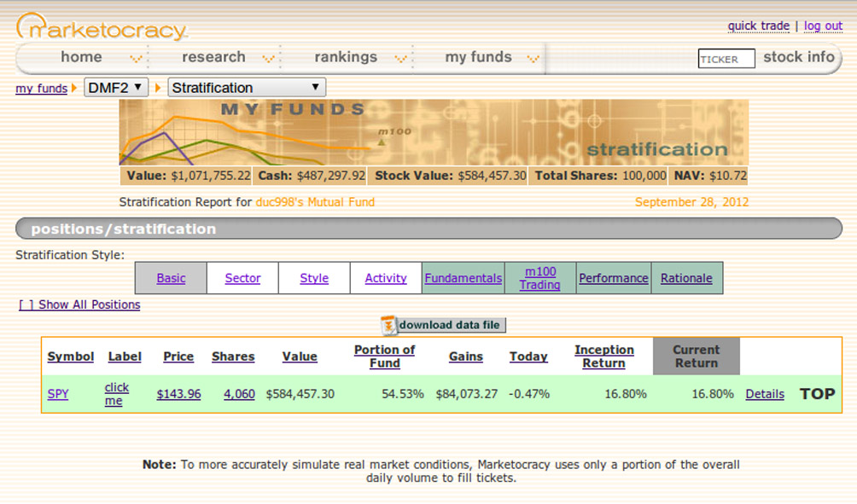Select the Basic stratification tab
This screenshot has height=504, width=857.
click(171, 278)
